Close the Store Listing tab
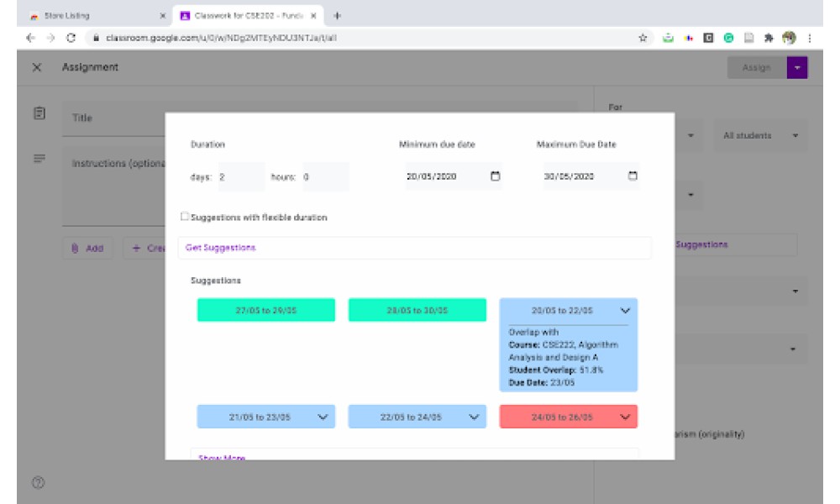The width and height of the screenshot is (840, 504). (163, 15)
